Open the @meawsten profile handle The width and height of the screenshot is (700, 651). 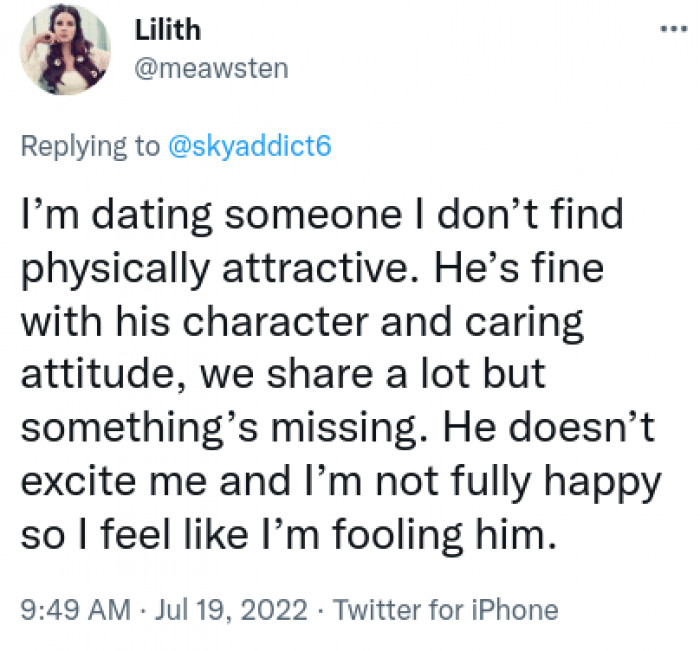210,68
